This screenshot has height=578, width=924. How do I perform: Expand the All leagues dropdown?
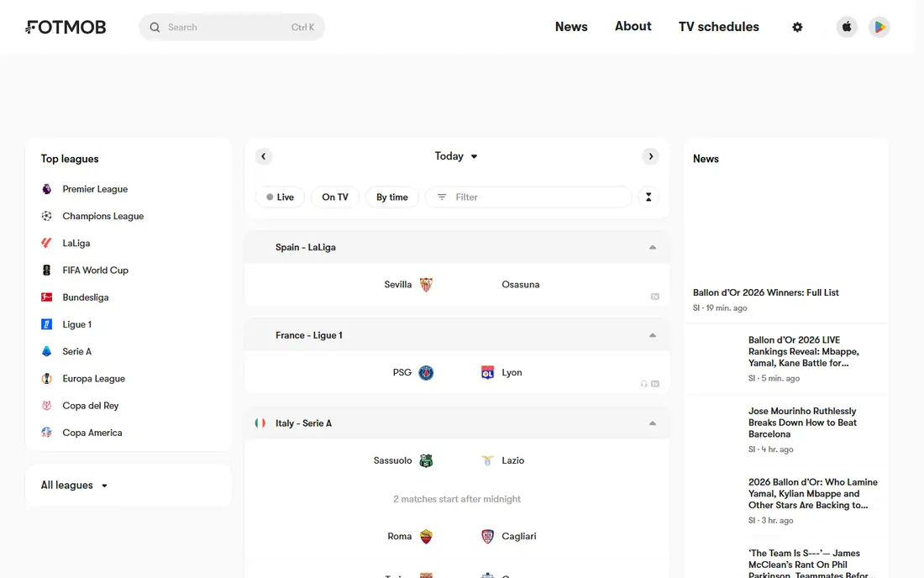coord(74,486)
